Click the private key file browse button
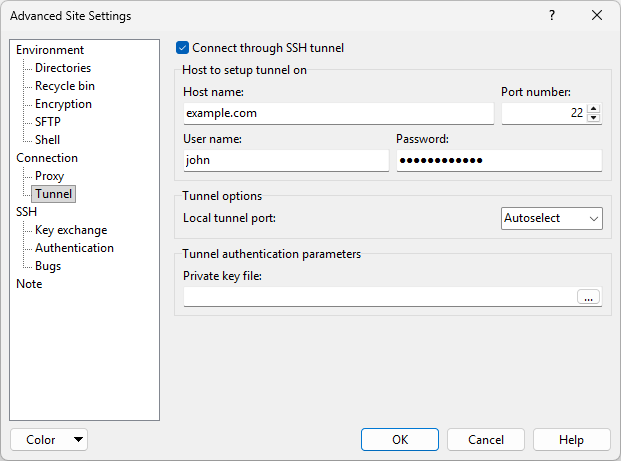The image size is (621, 461). pyautogui.click(x=588, y=296)
